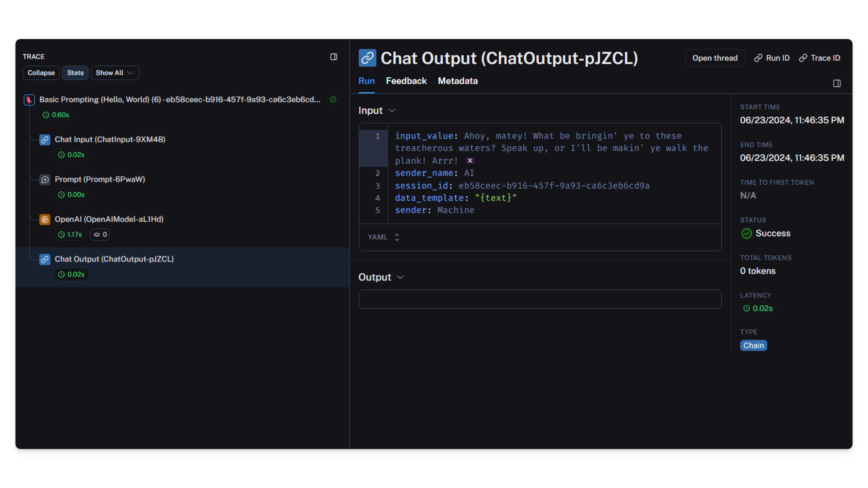Image resolution: width=868 pixels, height=488 pixels.
Task: Click the large link icon beside Chat Output title
Action: pyautogui.click(x=367, y=58)
